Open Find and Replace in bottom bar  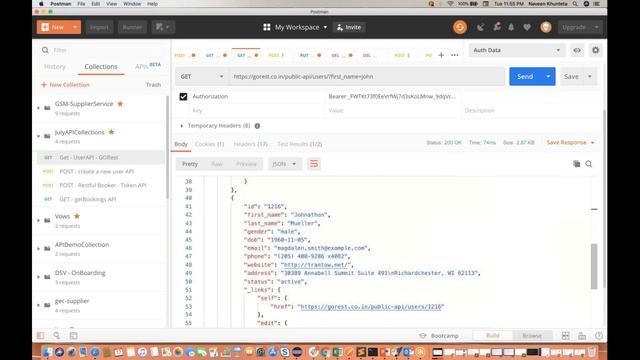[56, 336]
